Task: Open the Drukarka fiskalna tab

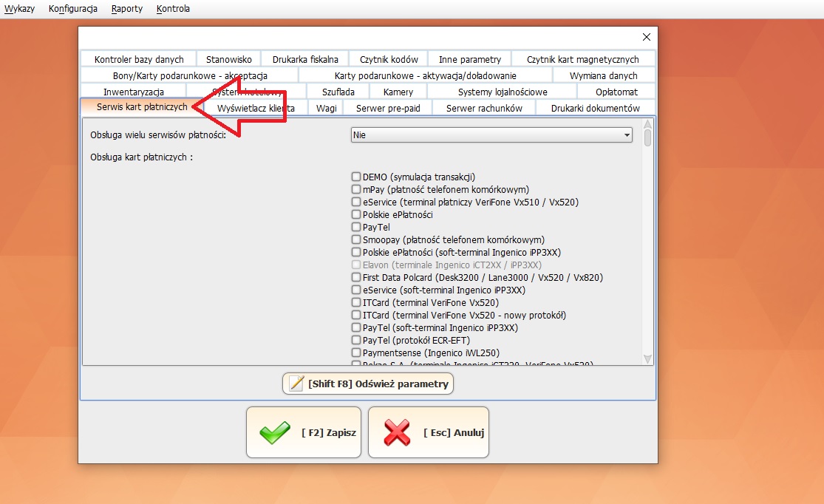Action: tap(305, 59)
